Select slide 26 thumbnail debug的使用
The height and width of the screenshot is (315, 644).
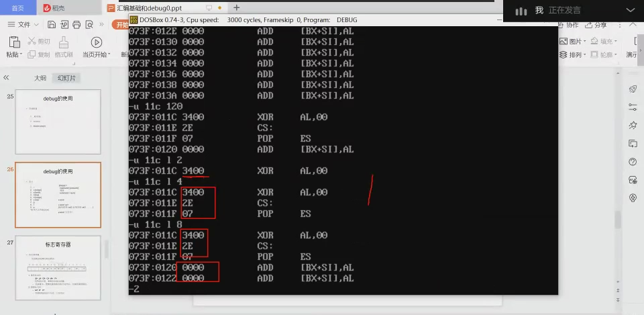(x=58, y=195)
